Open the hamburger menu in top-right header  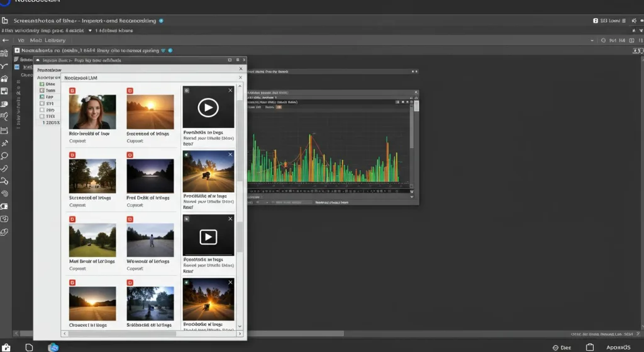623,21
